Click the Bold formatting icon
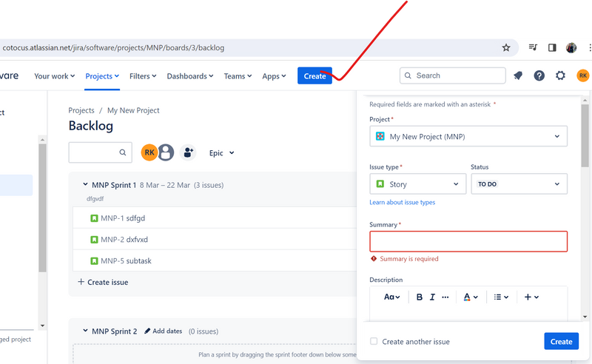Viewport: 592px width, 364px height. [x=420, y=297]
